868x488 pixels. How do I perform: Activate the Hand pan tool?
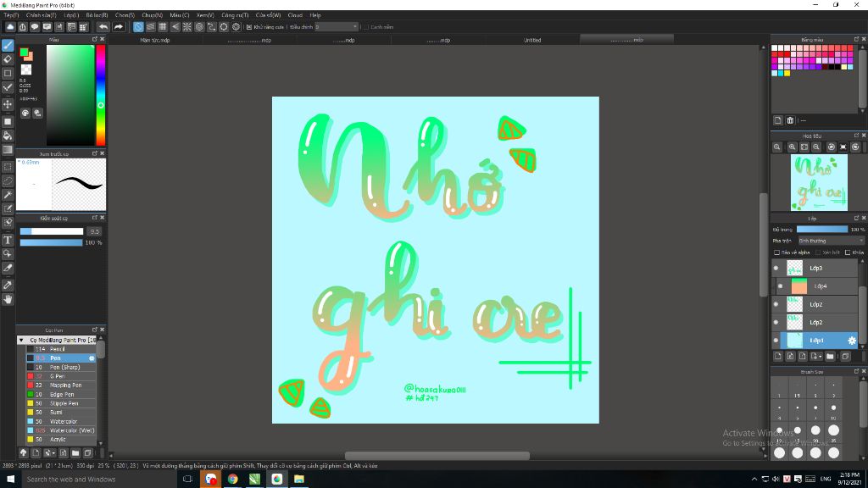pyautogui.click(x=8, y=299)
